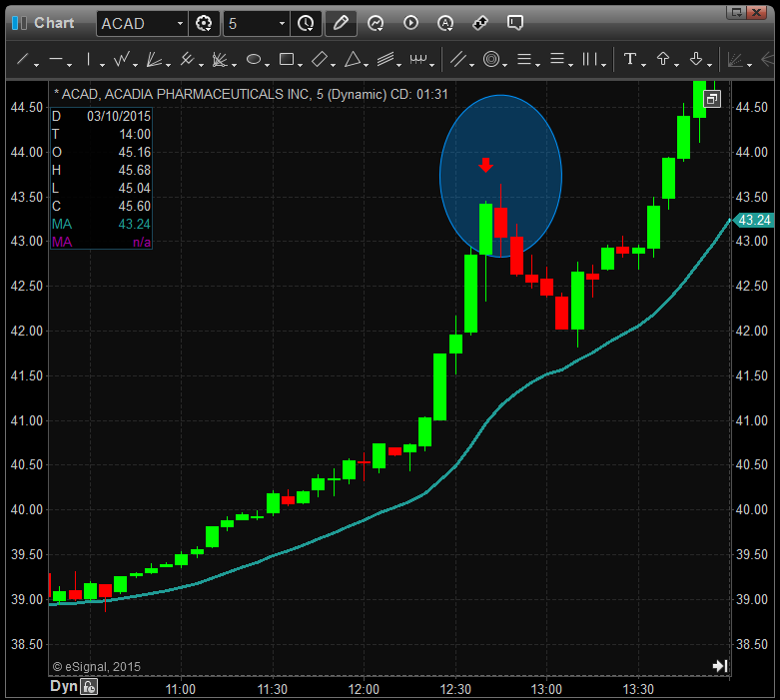This screenshot has height=700, width=780.
Task: Select the vertical line tool
Action: point(88,60)
